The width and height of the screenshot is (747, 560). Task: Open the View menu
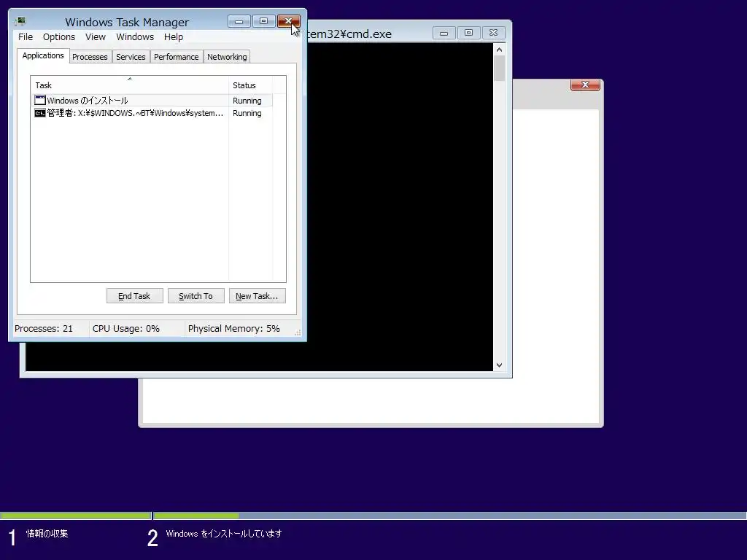click(96, 36)
